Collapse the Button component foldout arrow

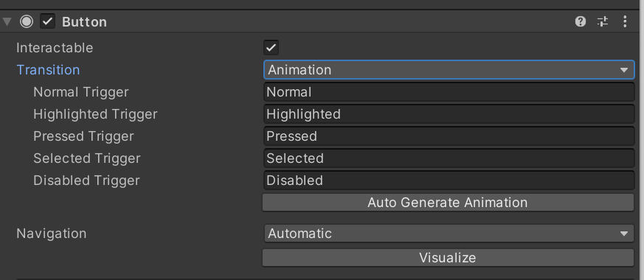pos(7,21)
